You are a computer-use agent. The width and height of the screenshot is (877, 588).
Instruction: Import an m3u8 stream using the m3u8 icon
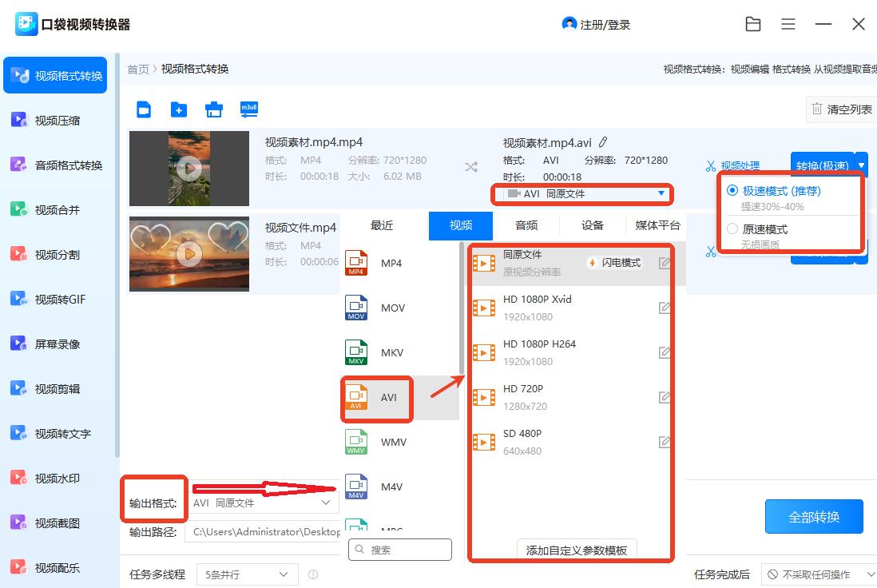click(248, 109)
